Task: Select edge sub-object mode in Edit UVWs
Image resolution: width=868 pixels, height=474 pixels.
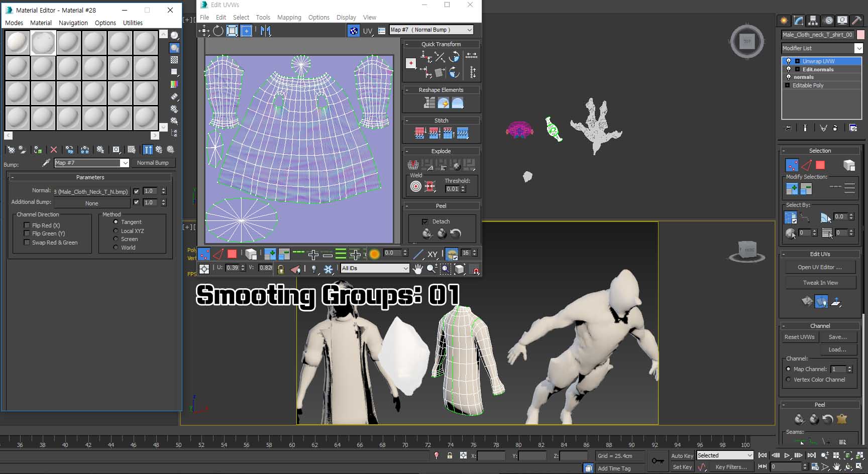Action: [x=218, y=254]
